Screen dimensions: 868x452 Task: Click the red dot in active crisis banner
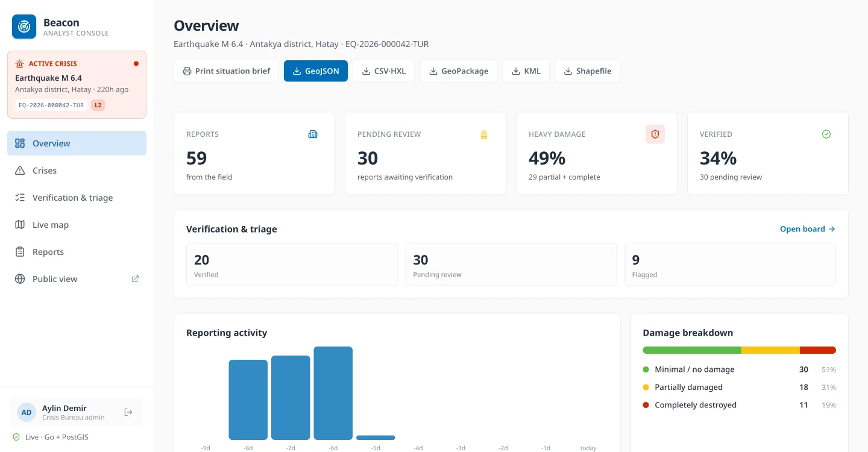(136, 63)
